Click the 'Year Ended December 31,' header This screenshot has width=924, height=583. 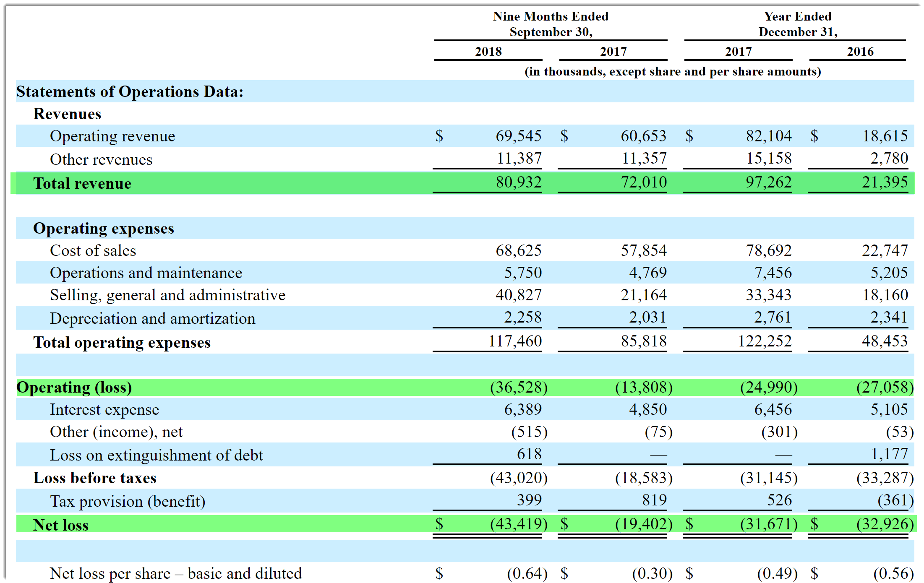(798, 24)
